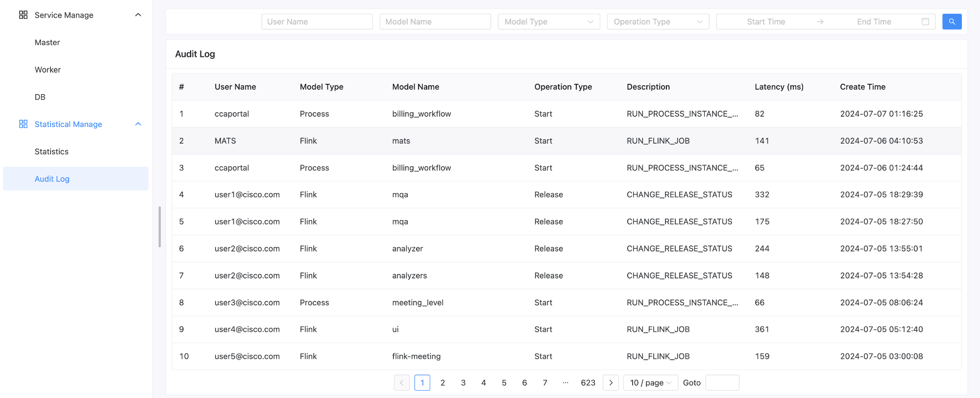Click the User Name filter field
The height and width of the screenshot is (398, 980).
(317, 22)
